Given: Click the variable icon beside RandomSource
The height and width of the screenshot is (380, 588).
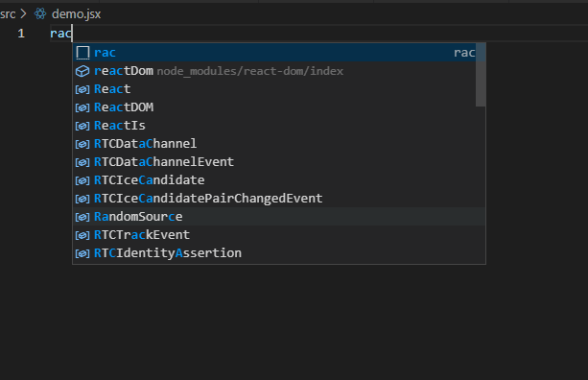Looking at the screenshot, I should click(x=82, y=217).
